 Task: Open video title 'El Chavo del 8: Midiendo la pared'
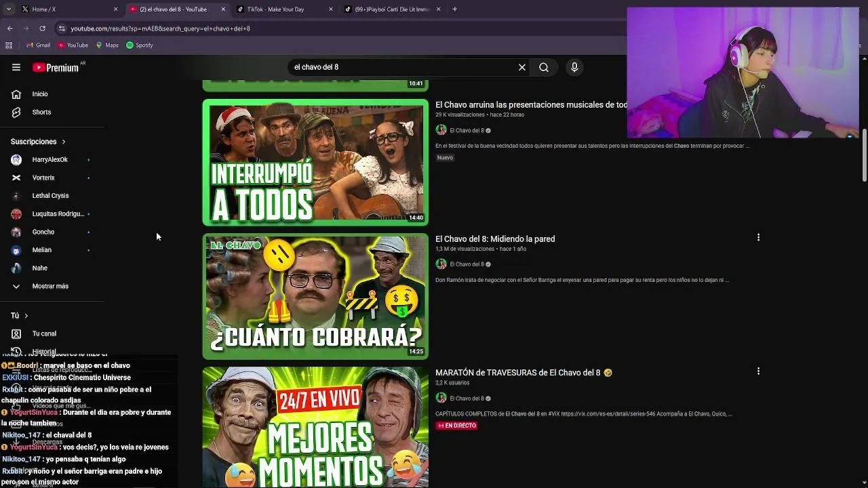[x=495, y=239]
